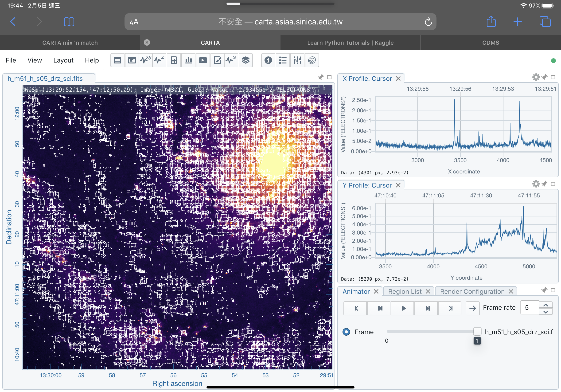561x392 pixels.
Task: Show the file info dialog
Action: point(268,60)
